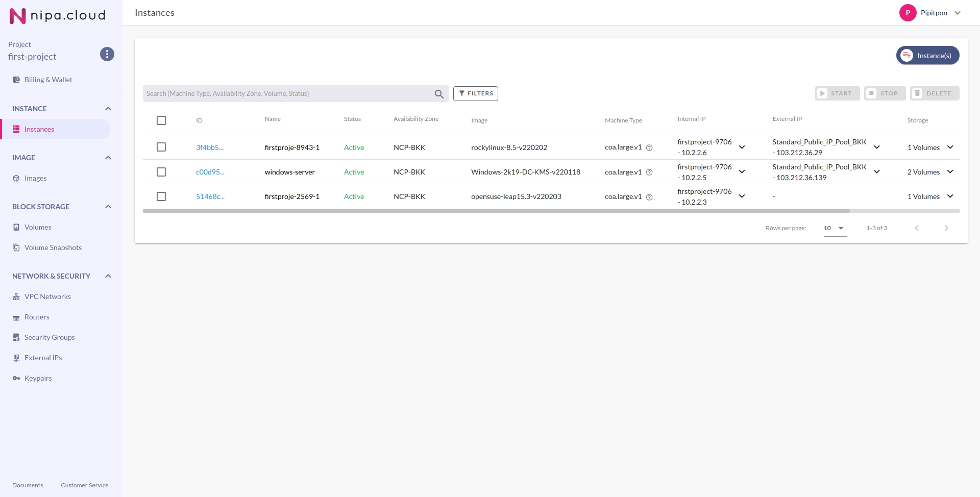Go to Security Groups page
The image size is (980, 497).
(50, 337)
